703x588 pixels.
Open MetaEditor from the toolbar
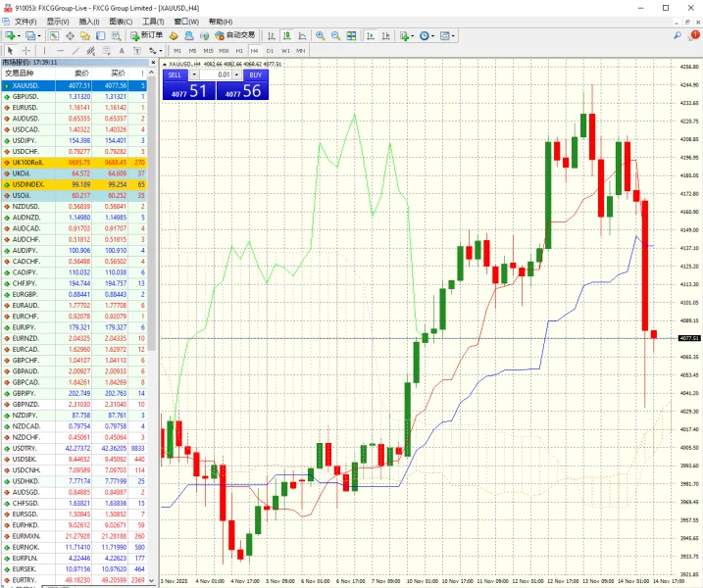(174, 36)
